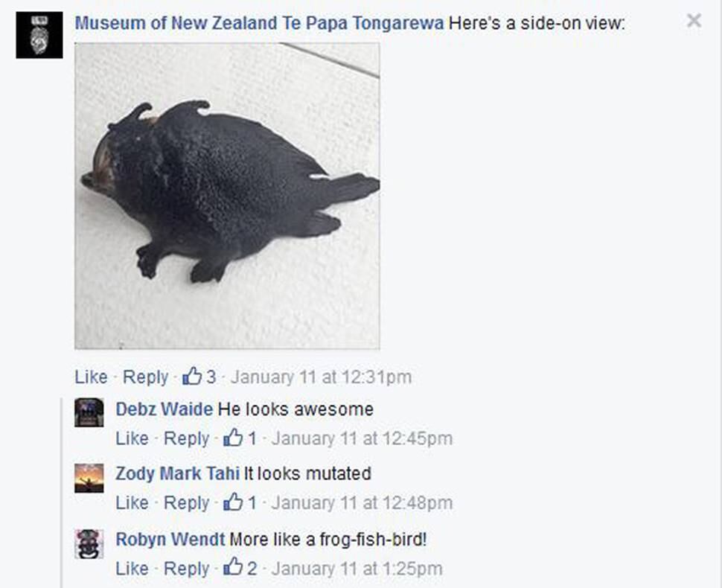
Task: Reply to Zody Mark Tahi's comment
Action: (187, 503)
